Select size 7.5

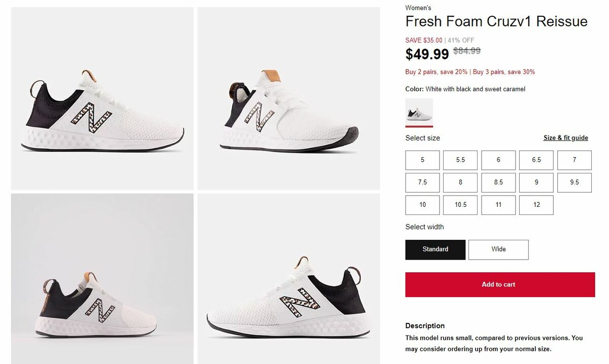[x=422, y=183]
